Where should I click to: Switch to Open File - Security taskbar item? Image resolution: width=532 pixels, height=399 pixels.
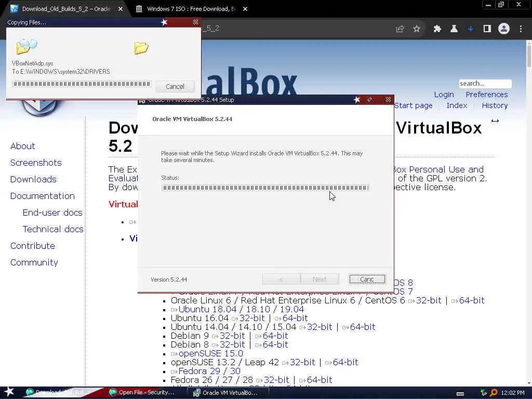click(x=142, y=393)
